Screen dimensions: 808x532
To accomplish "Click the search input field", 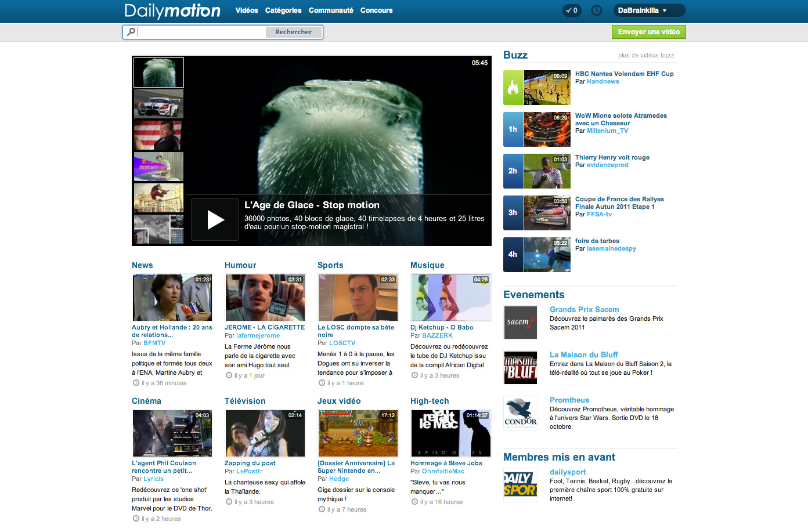I will point(201,32).
